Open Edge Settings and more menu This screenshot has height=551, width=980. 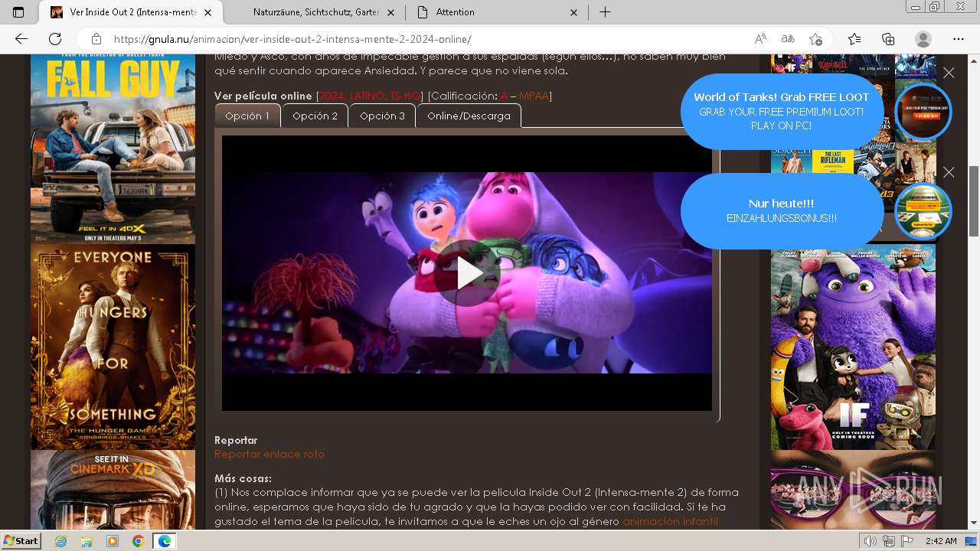click(959, 39)
